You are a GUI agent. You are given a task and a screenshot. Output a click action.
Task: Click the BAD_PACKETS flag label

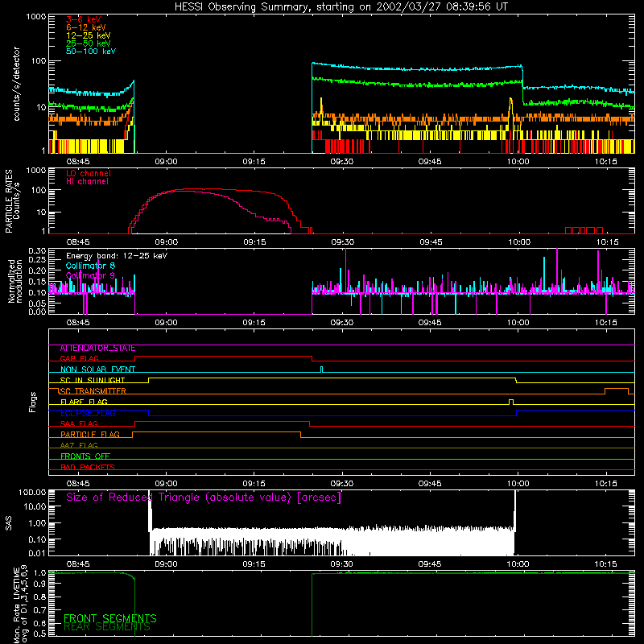(88, 468)
